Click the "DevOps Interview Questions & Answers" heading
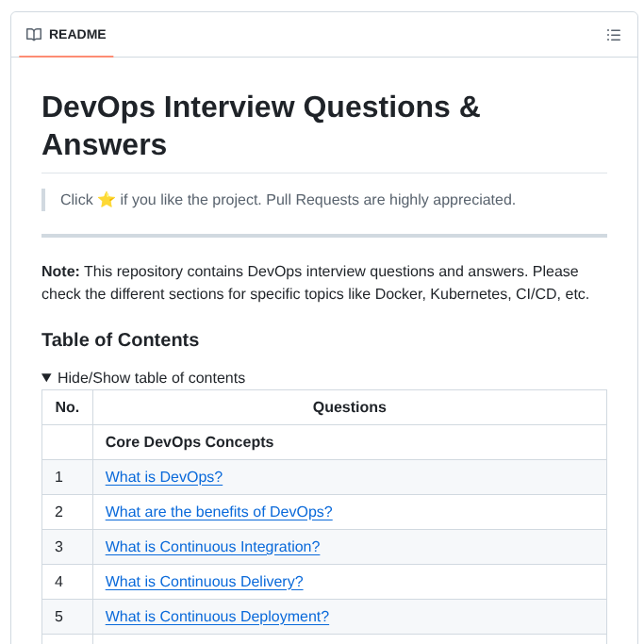 261,125
